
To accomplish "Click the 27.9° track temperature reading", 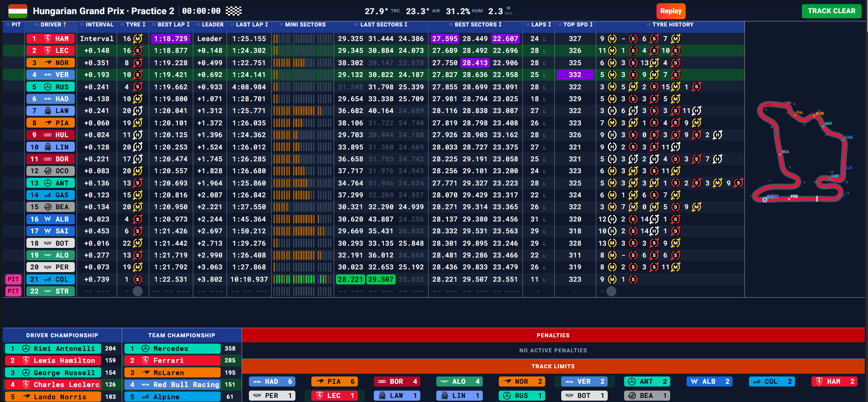I will pos(376,11).
